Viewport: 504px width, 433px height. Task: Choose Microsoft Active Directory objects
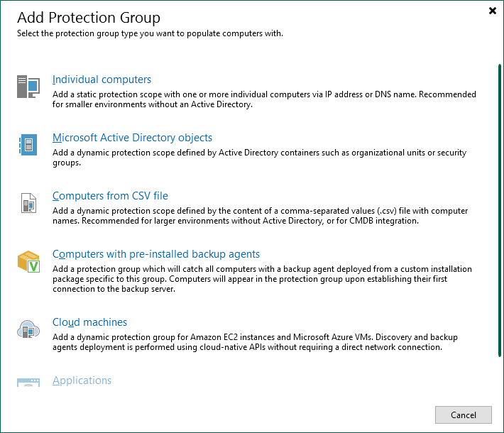pos(132,138)
